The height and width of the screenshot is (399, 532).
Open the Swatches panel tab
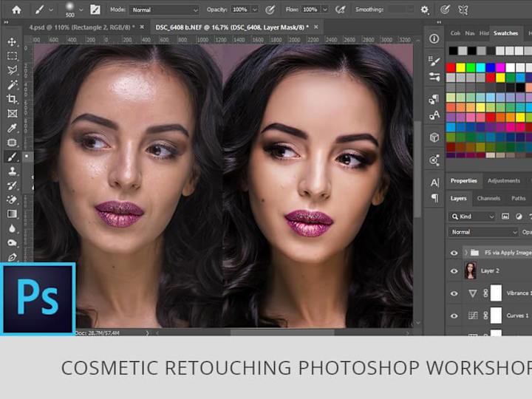coord(505,33)
